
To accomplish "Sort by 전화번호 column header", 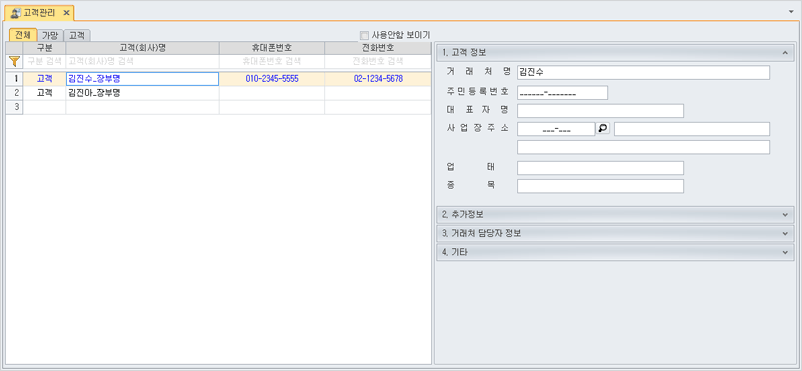I will 378,48.
